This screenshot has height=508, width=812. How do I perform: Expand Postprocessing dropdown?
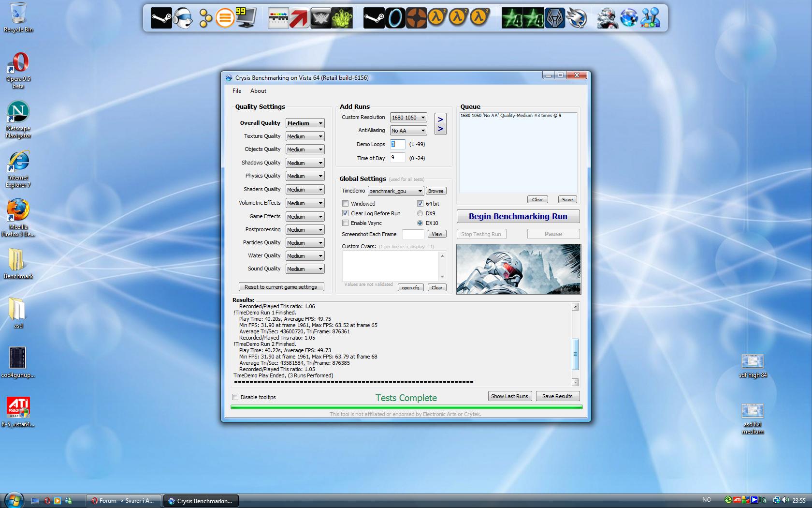[x=305, y=230]
